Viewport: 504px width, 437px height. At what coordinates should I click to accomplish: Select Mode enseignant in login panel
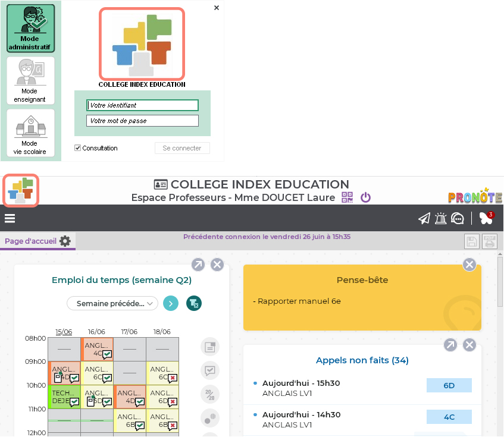(30, 81)
